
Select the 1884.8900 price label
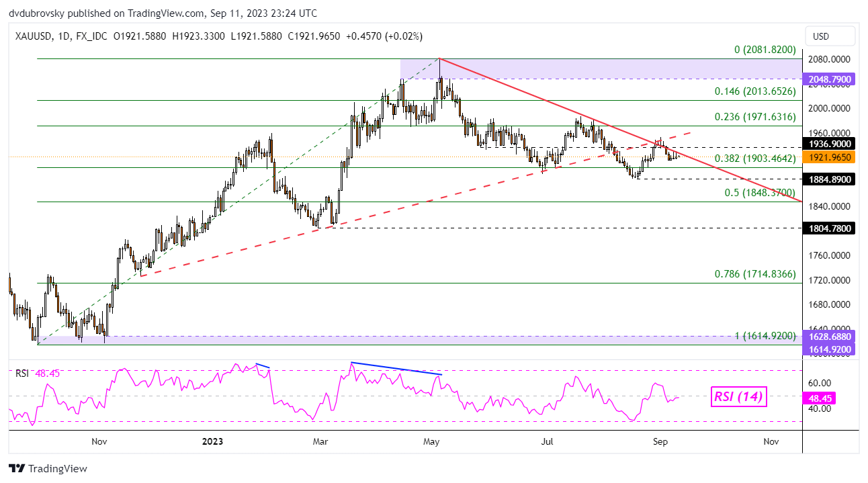click(x=826, y=179)
